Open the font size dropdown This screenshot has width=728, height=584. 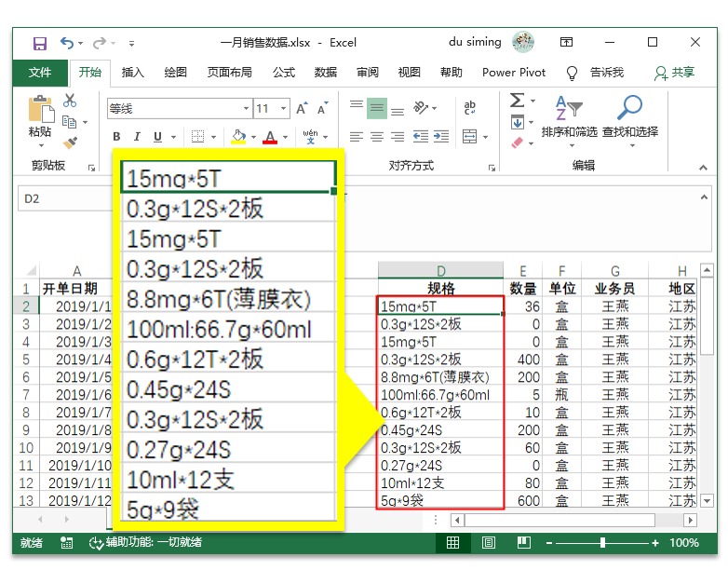pos(283,109)
